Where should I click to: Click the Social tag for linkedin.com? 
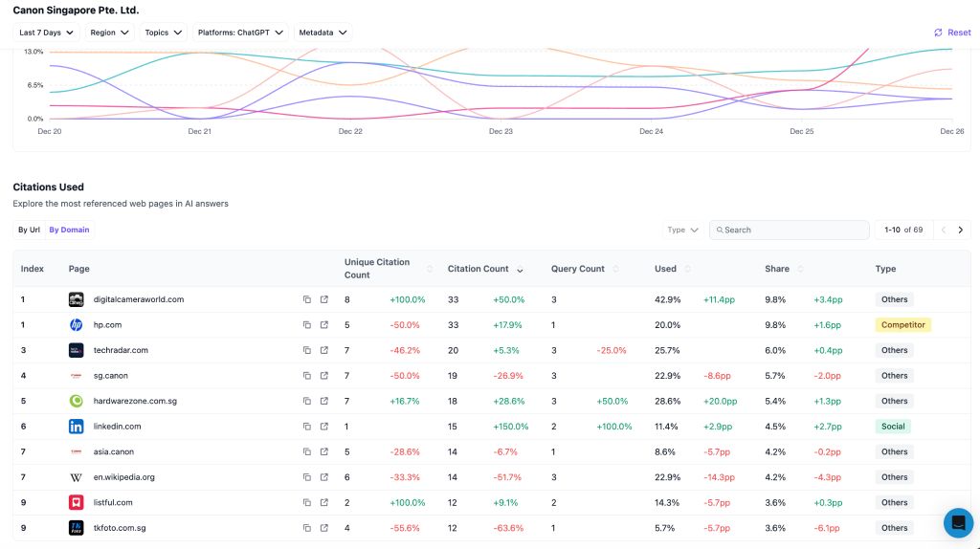click(893, 427)
